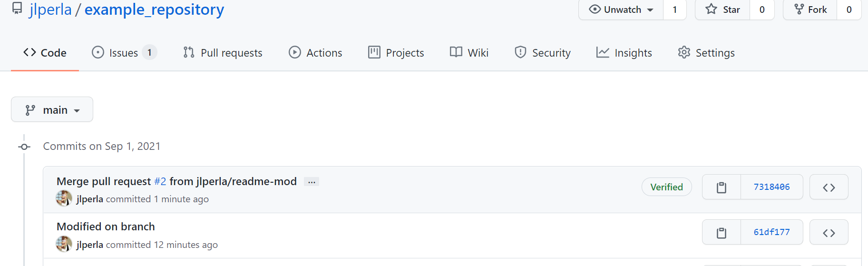Expand the merge commit description ellipsis
This screenshot has height=266, width=868.
312,182
